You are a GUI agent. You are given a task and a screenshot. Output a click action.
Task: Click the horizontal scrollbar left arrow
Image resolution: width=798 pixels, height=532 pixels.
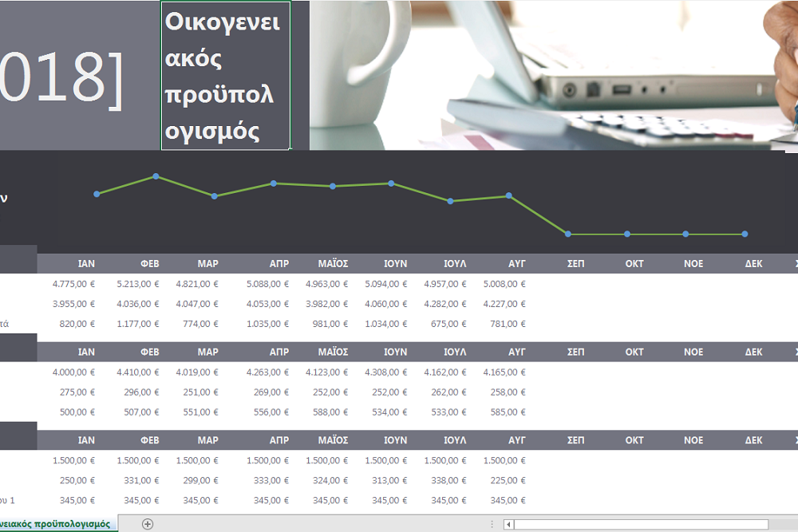click(x=509, y=524)
